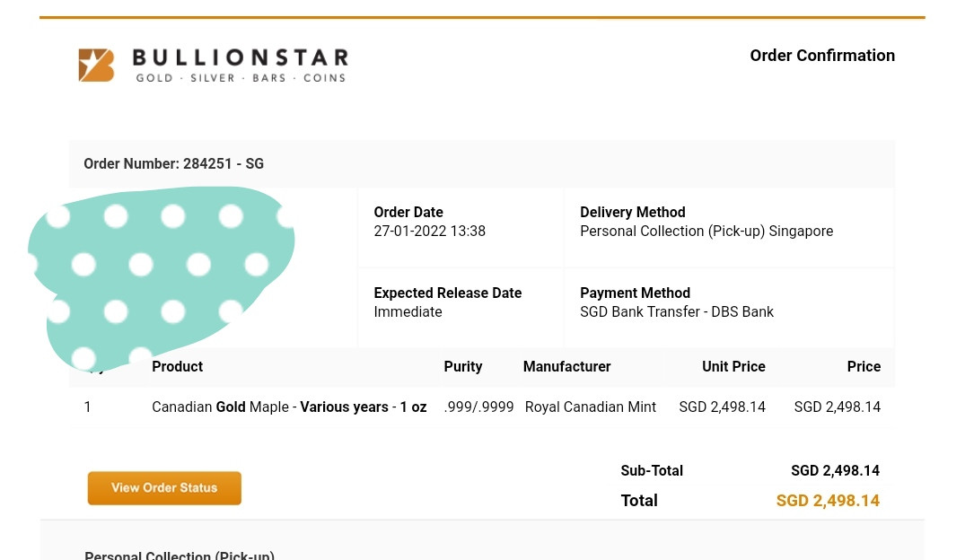Click the Manufacturer column header

tap(566, 367)
